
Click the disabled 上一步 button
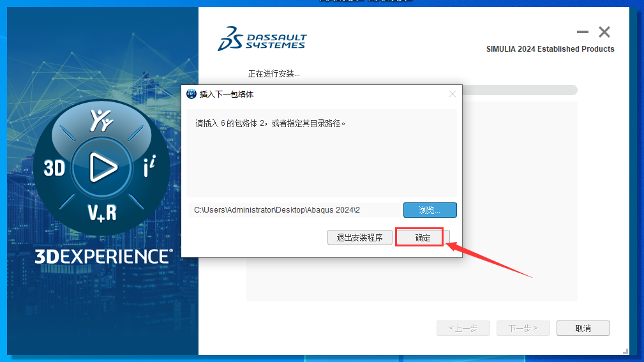[463, 328]
